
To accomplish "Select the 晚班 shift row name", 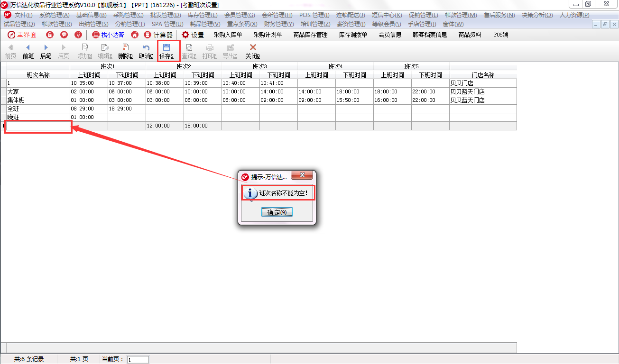I will (38, 117).
